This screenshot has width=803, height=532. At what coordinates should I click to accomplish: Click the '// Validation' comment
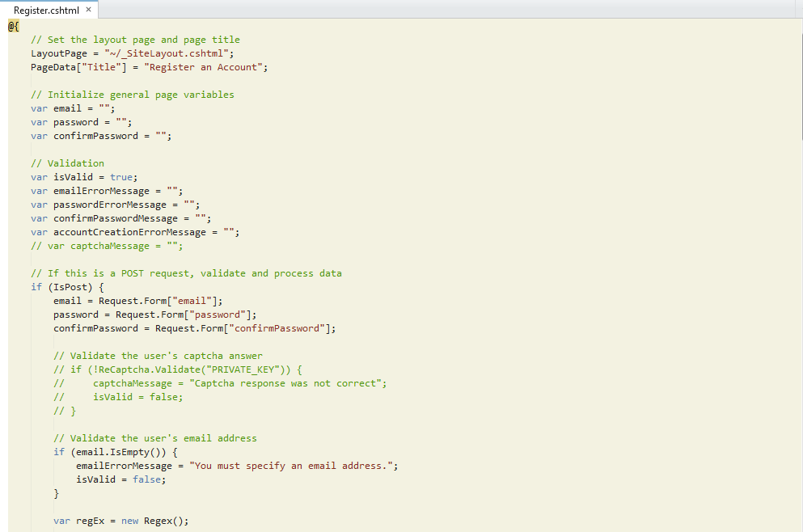click(67, 163)
